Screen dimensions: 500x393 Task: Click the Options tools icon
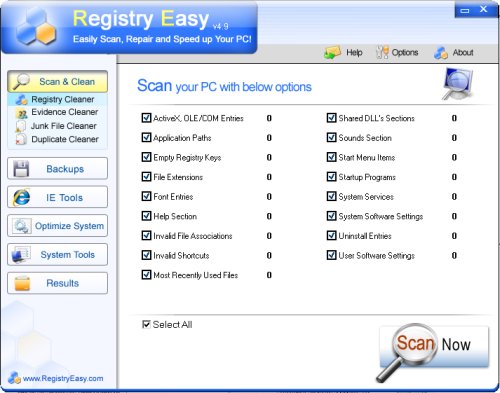(x=382, y=52)
